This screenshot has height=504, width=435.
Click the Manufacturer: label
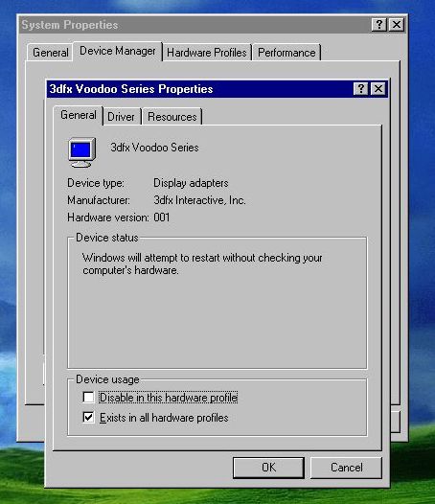point(99,200)
